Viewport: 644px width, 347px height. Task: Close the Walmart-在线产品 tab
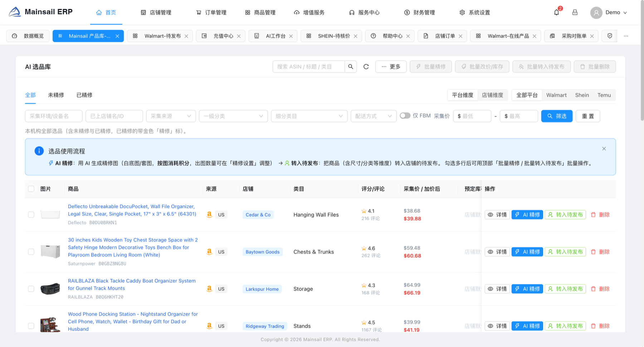pos(535,36)
